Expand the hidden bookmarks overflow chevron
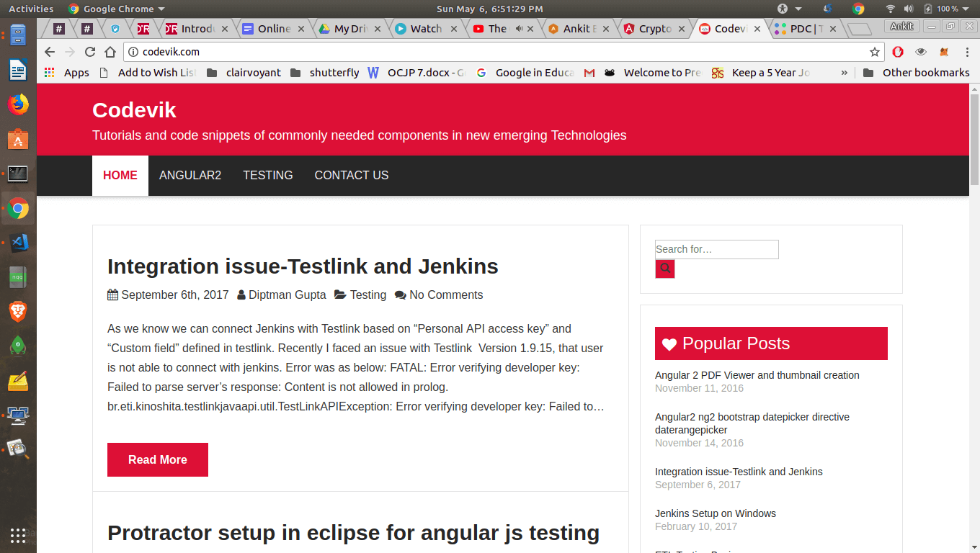The width and height of the screenshot is (980, 553). click(x=844, y=72)
